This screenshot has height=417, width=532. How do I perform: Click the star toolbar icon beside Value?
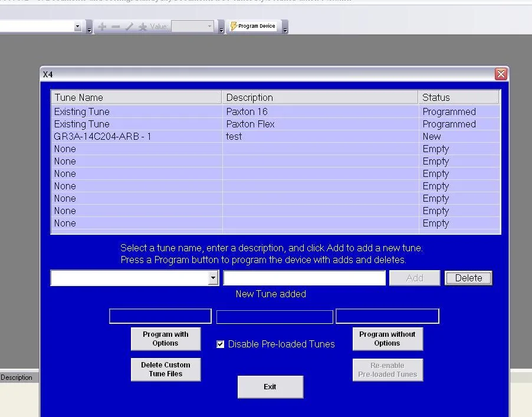click(143, 27)
